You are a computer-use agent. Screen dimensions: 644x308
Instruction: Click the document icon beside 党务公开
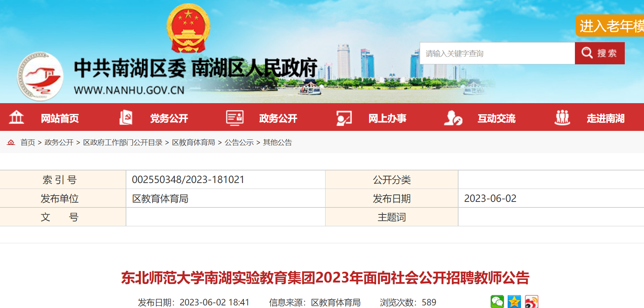(126, 118)
